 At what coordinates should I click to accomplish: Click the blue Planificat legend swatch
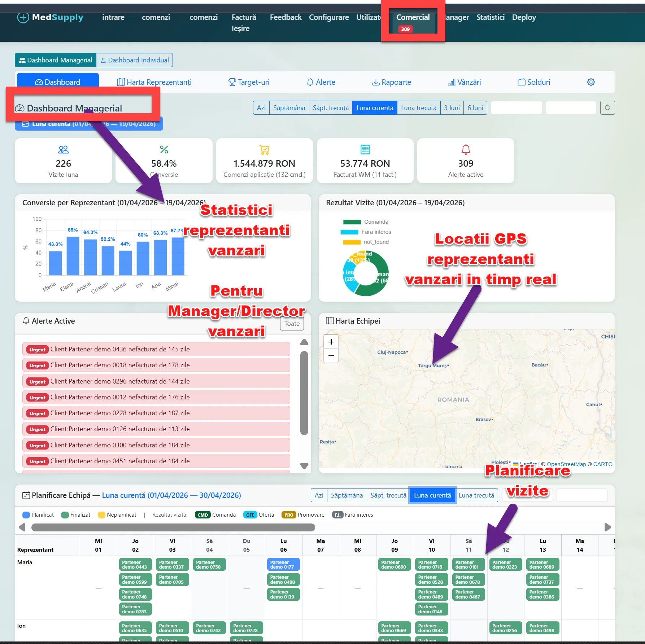(26, 515)
